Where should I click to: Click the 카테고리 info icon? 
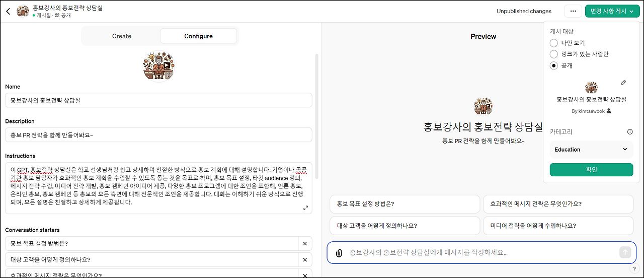coord(630,132)
